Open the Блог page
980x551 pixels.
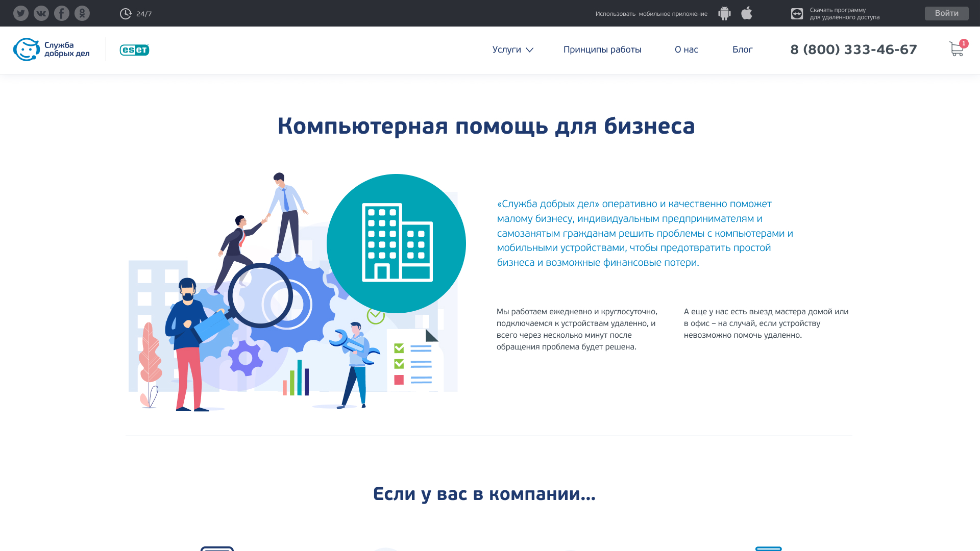point(742,49)
